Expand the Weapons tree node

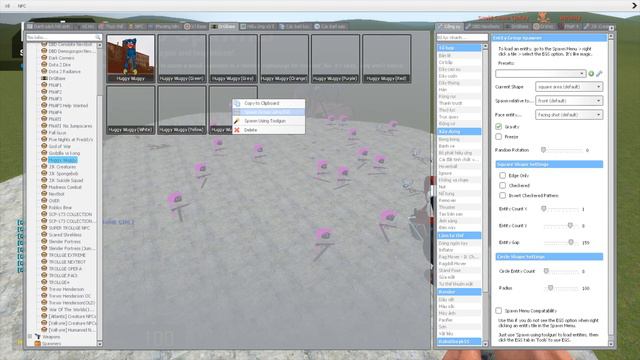(30, 337)
